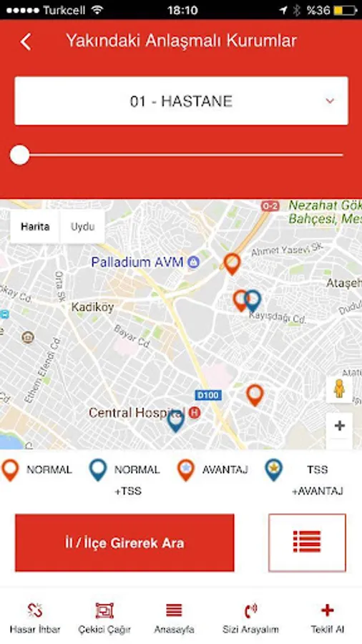Open the Teklif Al plus tab
This screenshot has width=362, height=644.
[x=327, y=618]
